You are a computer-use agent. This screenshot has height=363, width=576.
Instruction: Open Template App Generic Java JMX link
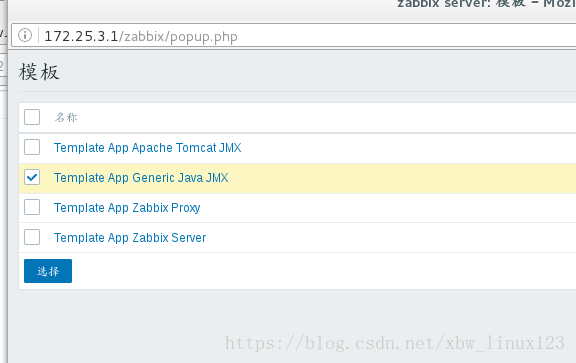pyautogui.click(x=141, y=178)
